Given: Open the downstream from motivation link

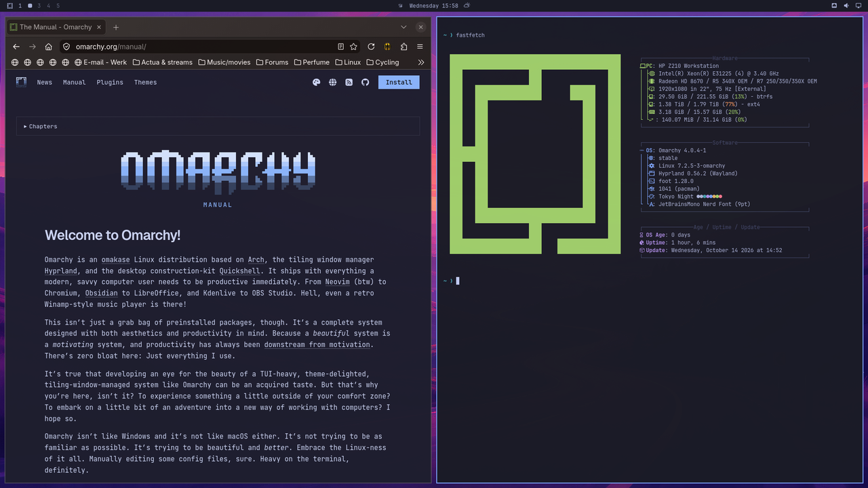Looking at the screenshot, I should (x=317, y=344).
